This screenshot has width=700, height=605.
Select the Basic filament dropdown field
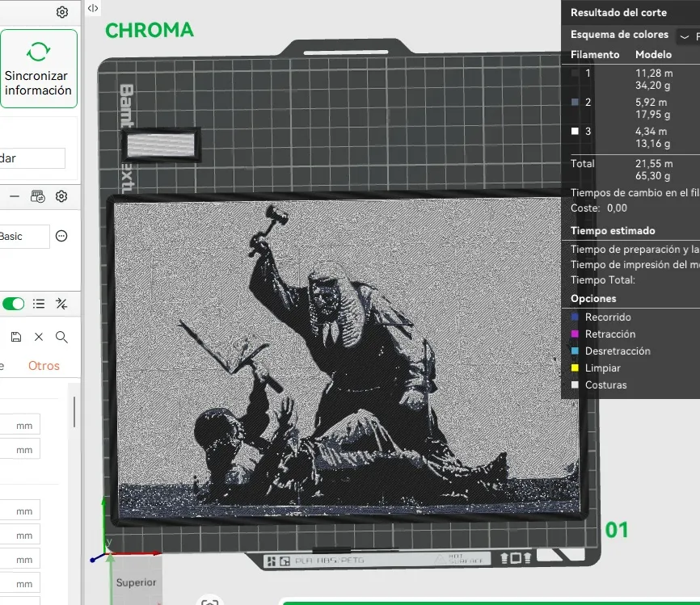coord(24,237)
